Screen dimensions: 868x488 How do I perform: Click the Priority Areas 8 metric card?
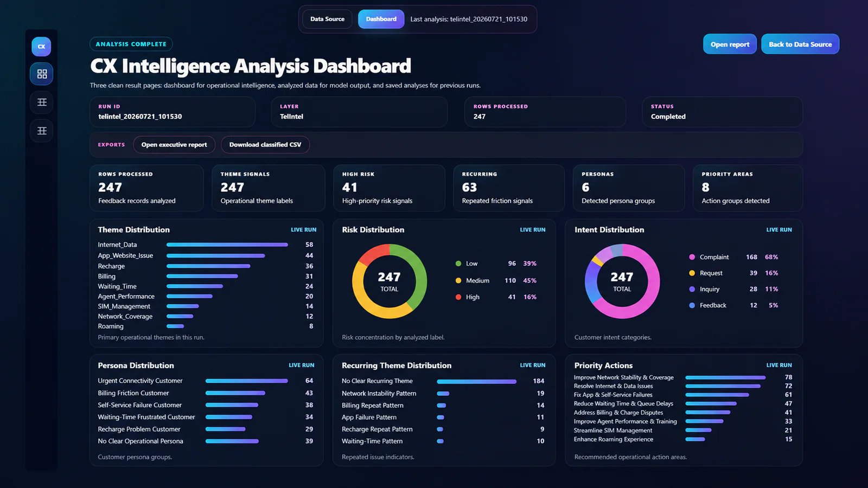(748, 188)
